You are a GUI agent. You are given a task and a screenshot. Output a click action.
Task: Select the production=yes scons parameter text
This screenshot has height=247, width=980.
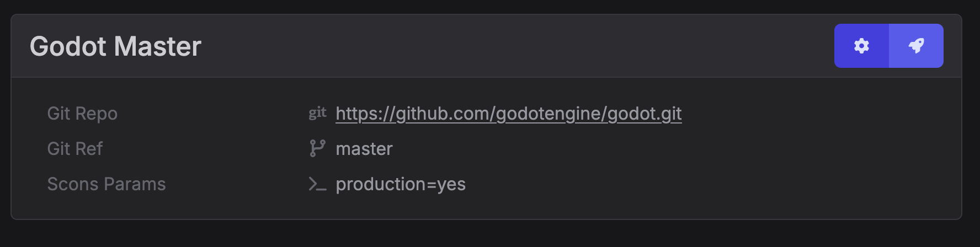click(401, 184)
